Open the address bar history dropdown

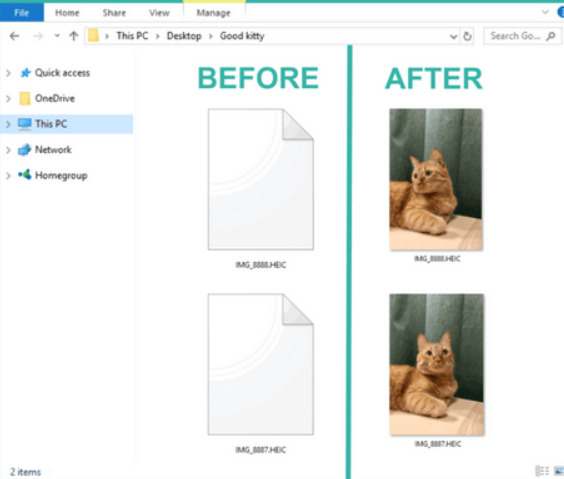tap(453, 36)
